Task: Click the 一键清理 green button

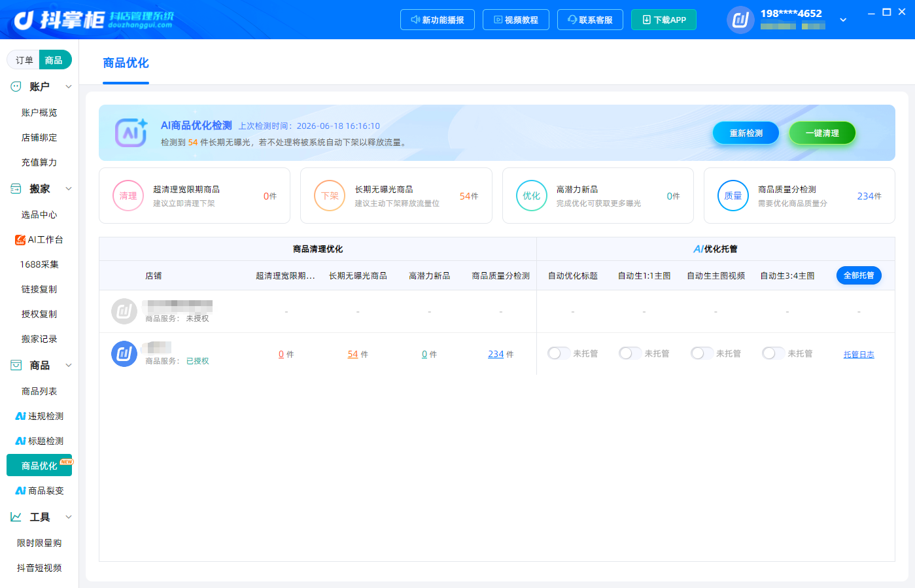Action: pos(822,133)
